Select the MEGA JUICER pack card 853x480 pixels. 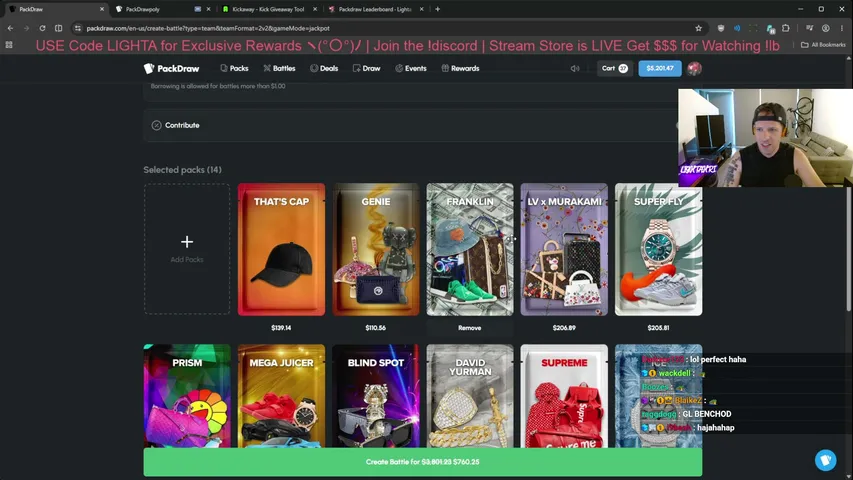click(281, 396)
